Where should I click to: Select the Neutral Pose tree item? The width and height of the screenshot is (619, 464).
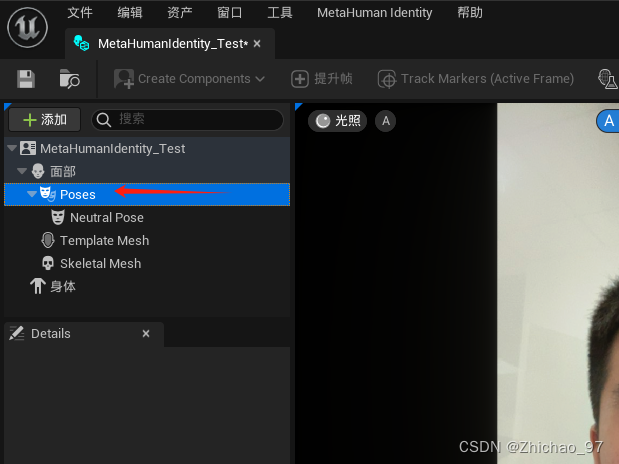click(x=147, y=217)
